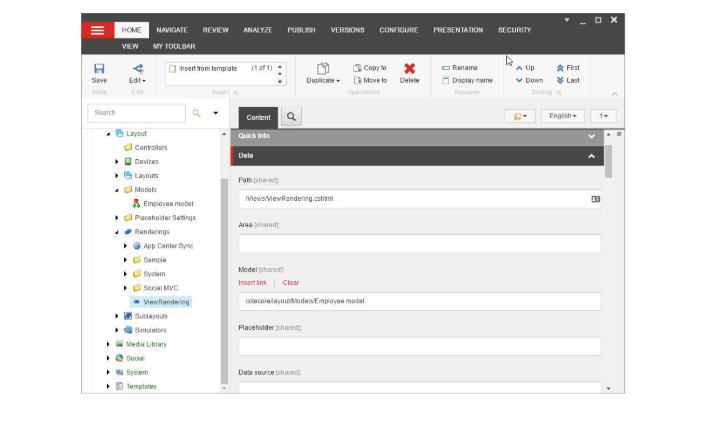727x423 pixels.
Task: Expand the Social MVC node
Action: 125,288
